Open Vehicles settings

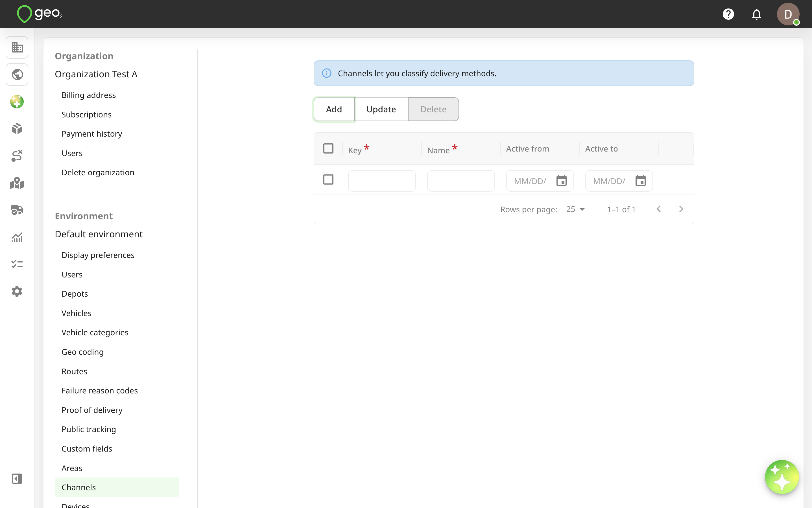tap(76, 313)
